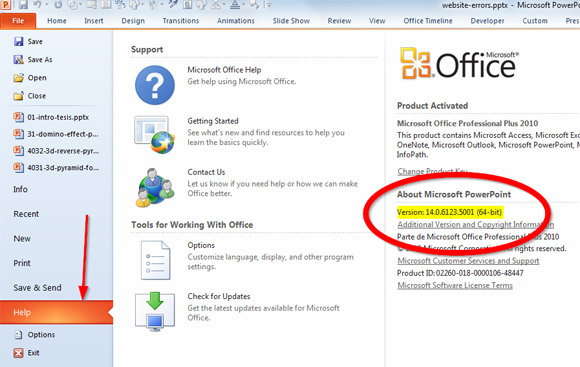This screenshot has width=580, height=367.
Task: Switch to the View ribbon tab
Action: coord(377,21)
